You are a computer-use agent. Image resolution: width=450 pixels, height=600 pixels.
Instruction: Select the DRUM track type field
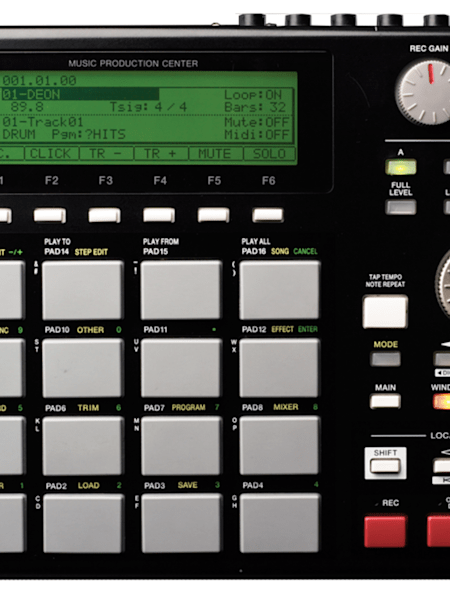pyautogui.click(x=19, y=134)
